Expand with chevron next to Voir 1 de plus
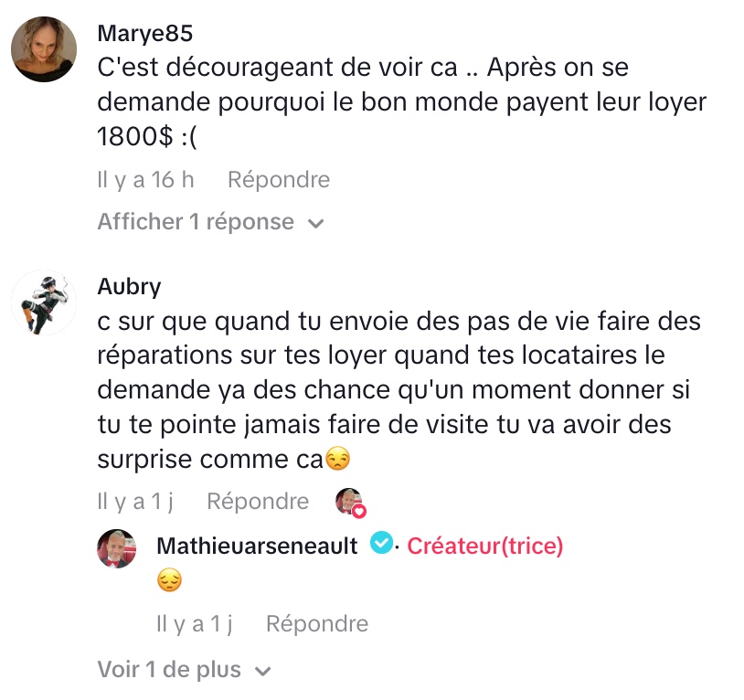 tap(263, 671)
